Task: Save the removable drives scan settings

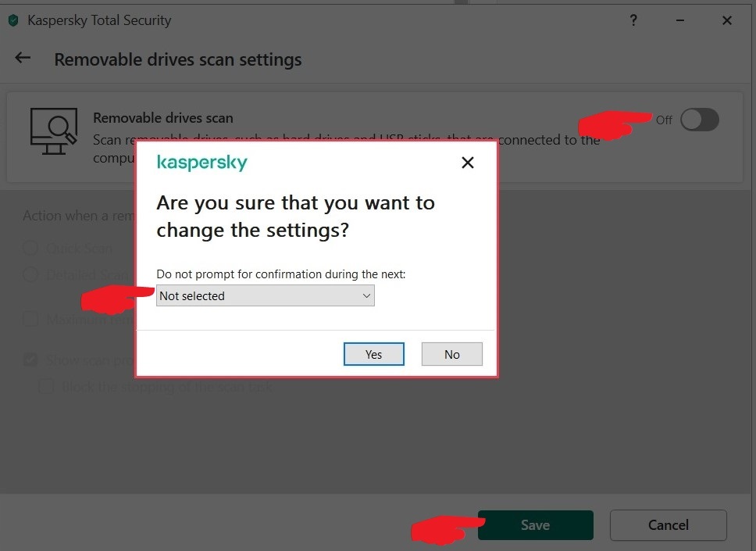Action: pos(535,525)
